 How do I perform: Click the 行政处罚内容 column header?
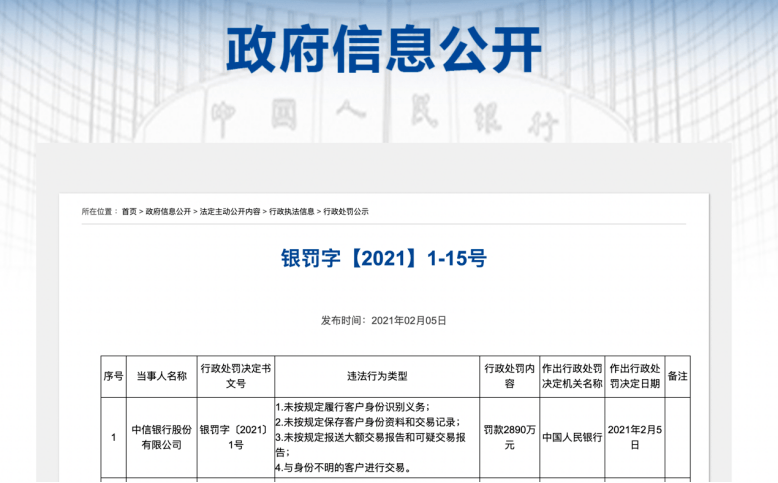510,376
